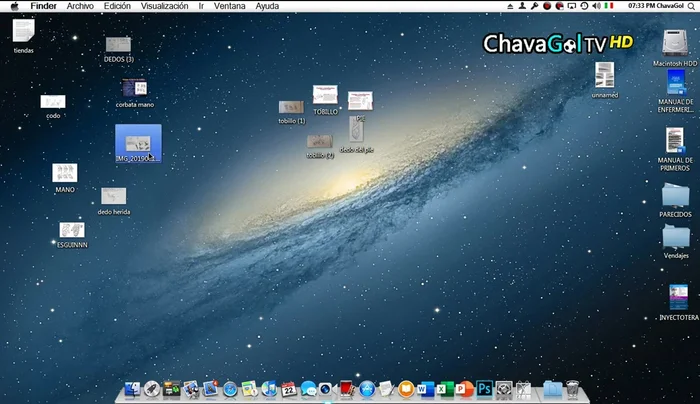This screenshot has width=700, height=404.
Task: Open Messages speech bubble in Dock
Action: (x=308, y=389)
